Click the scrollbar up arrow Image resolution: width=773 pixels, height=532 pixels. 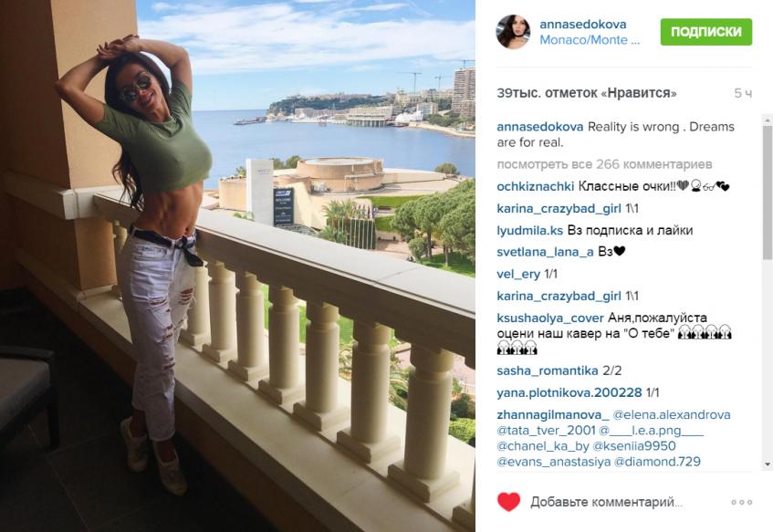(x=768, y=120)
